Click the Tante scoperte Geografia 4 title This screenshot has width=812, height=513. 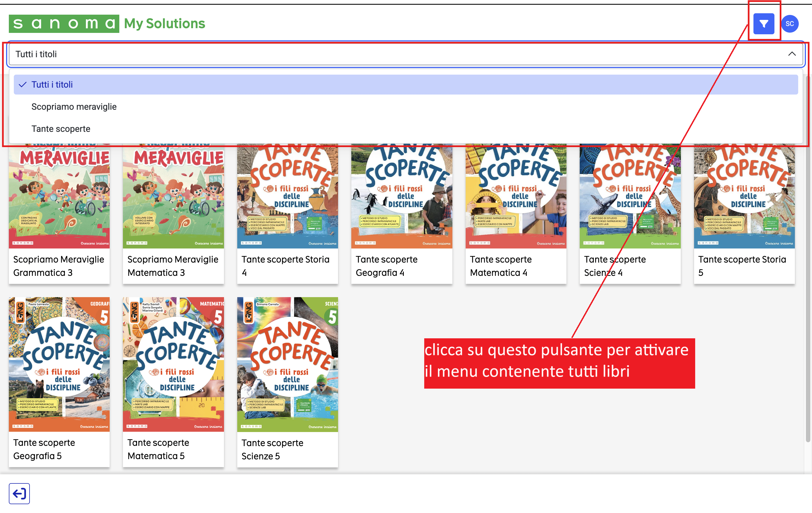(x=386, y=266)
